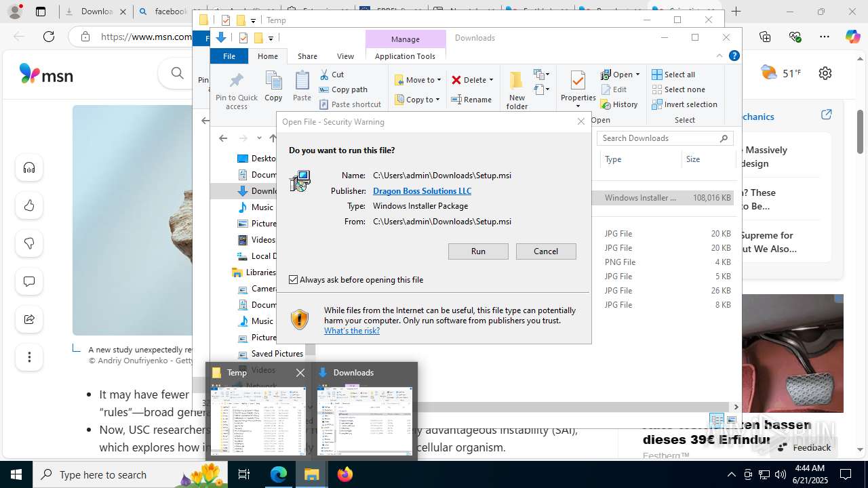Open msn settings gear icon
Viewport: 868px width, 488px height.
click(825, 73)
